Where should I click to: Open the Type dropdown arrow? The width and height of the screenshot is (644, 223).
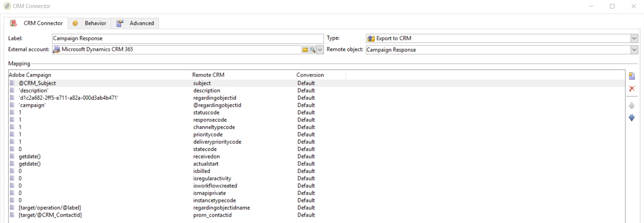pos(634,38)
